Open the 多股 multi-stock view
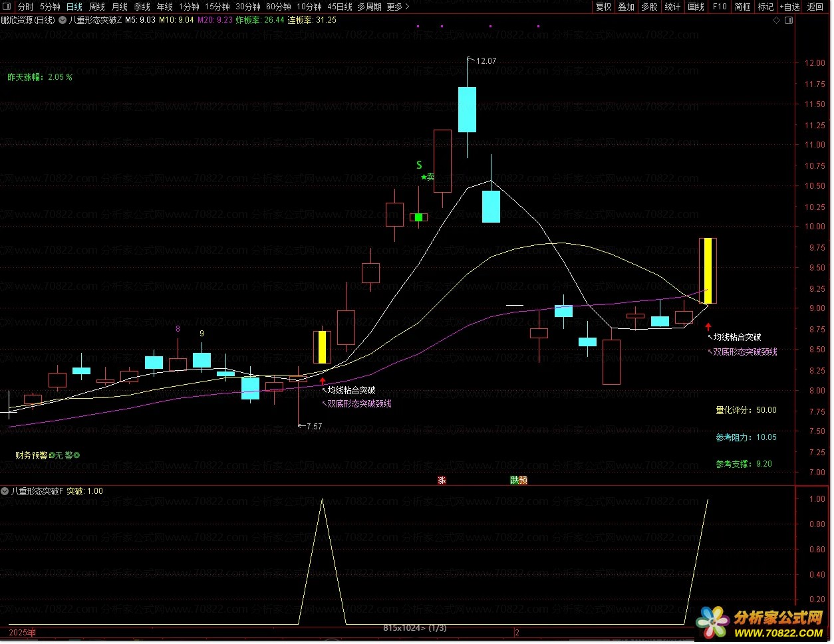Image resolution: width=834 pixels, height=644 pixels. tap(649, 7)
